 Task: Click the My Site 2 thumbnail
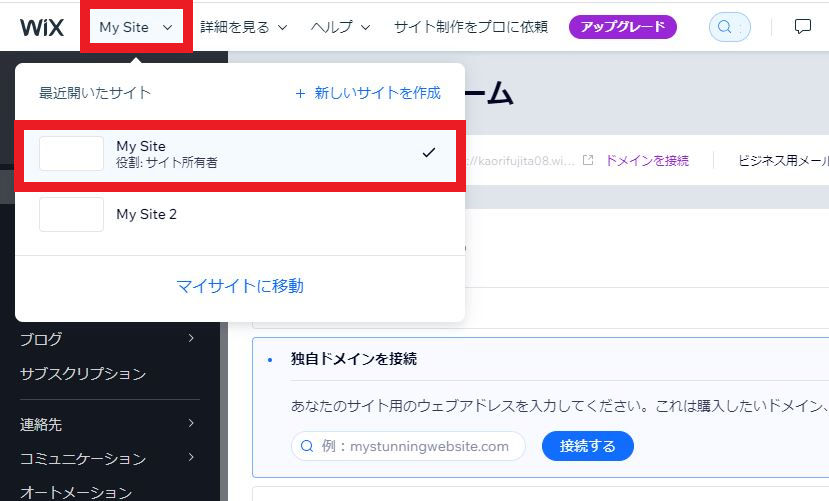pyautogui.click(x=71, y=215)
